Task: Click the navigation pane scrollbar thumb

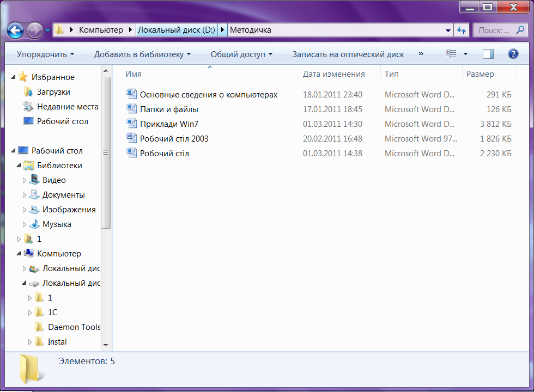Action: (106, 152)
